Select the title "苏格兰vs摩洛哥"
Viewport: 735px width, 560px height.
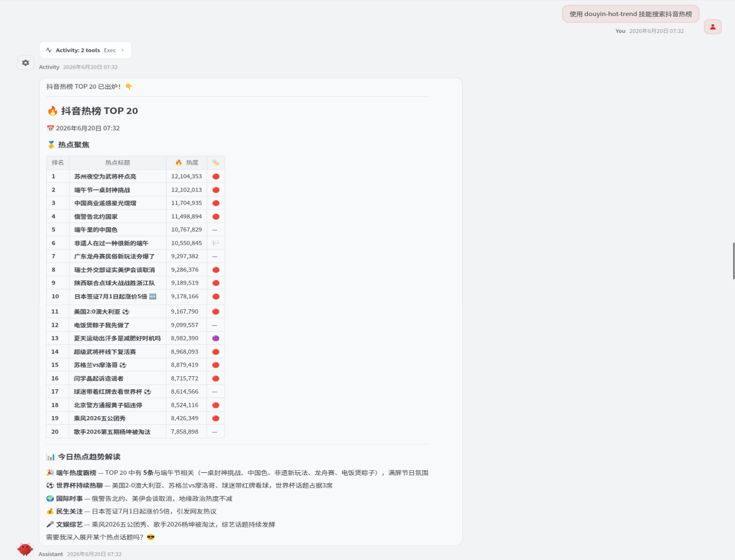(96, 365)
